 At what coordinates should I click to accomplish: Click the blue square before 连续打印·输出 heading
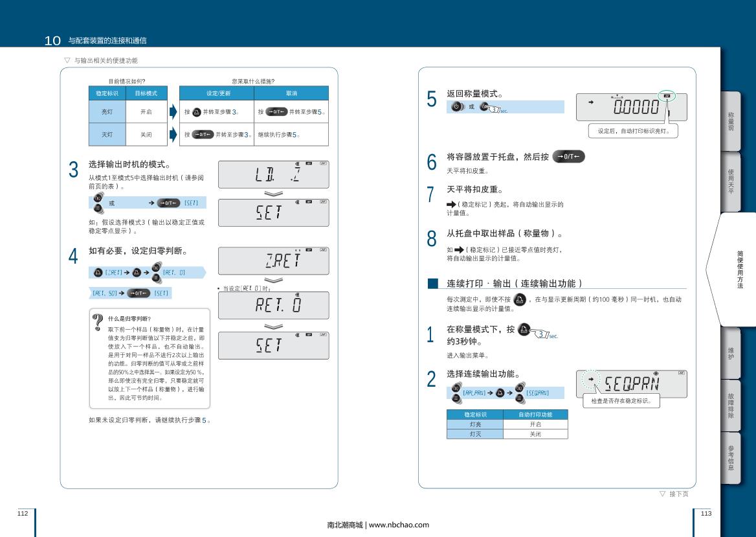433,284
